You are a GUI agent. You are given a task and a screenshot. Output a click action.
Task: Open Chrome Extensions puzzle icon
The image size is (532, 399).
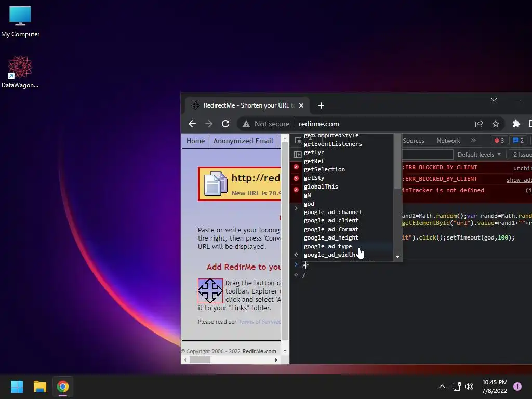[516, 124]
